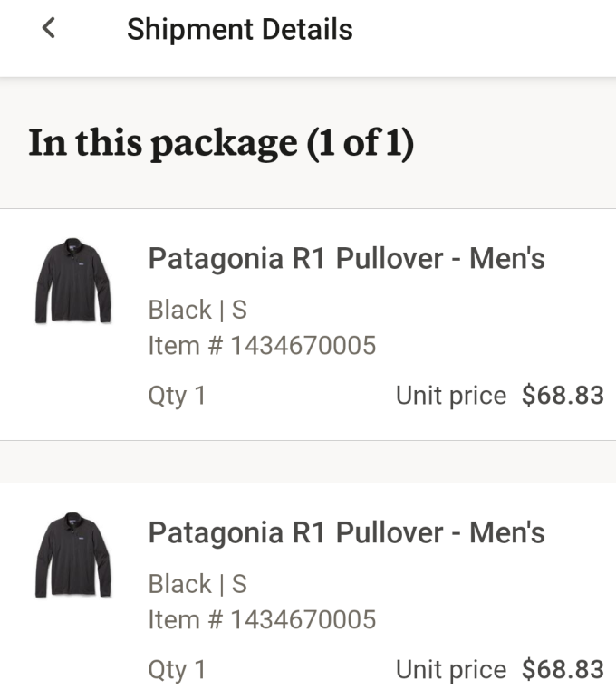Tap the first item's 'Unit price' label
Viewport: 616px width, 689px height.
coord(451,396)
